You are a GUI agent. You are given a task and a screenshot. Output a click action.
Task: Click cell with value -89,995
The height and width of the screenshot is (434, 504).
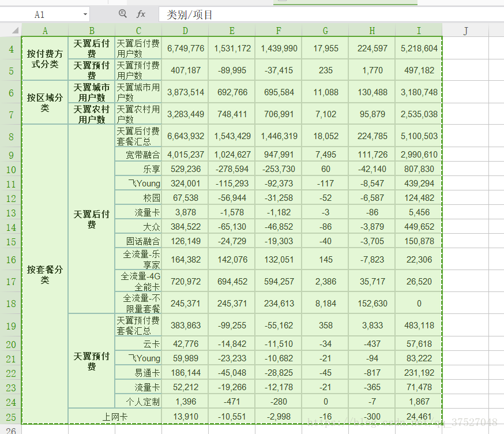coord(232,70)
